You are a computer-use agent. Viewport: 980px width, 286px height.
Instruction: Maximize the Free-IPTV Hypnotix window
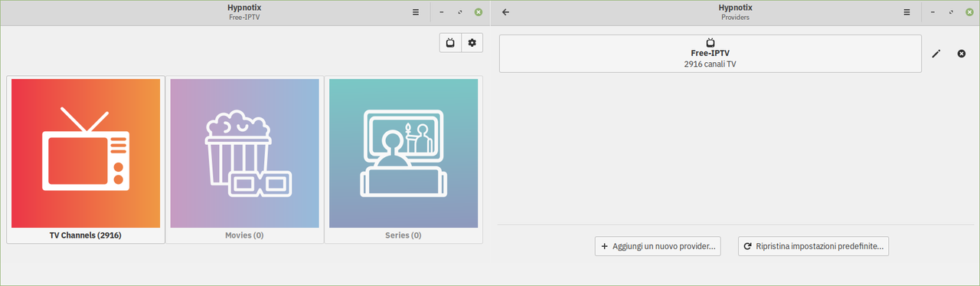(x=460, y=12)
